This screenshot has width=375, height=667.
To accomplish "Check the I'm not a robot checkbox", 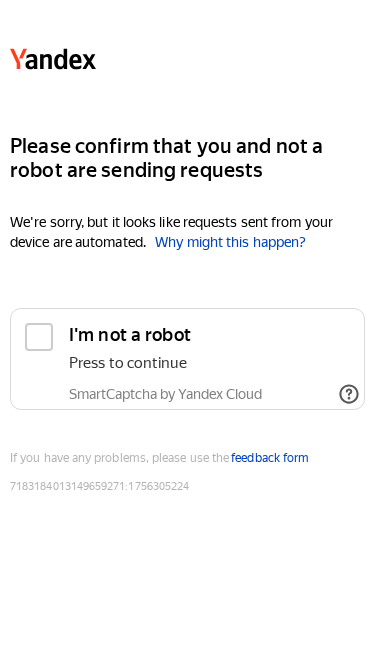I will pyautogui.click(x=39, y=337).
